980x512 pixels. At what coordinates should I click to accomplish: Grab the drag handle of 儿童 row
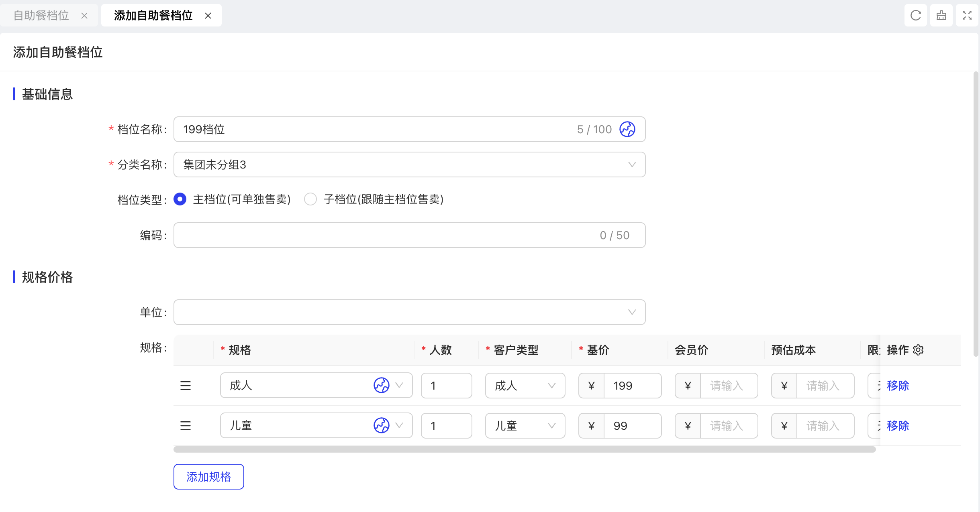186,426
